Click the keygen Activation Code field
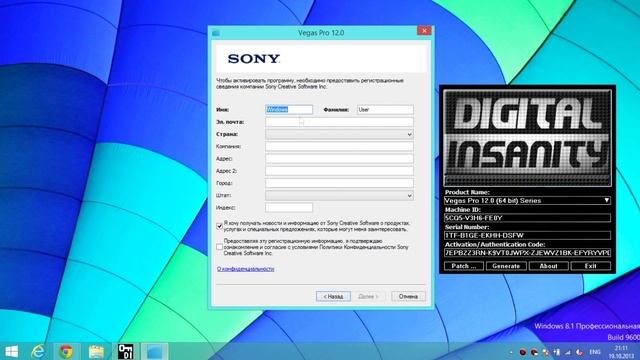 527,253
